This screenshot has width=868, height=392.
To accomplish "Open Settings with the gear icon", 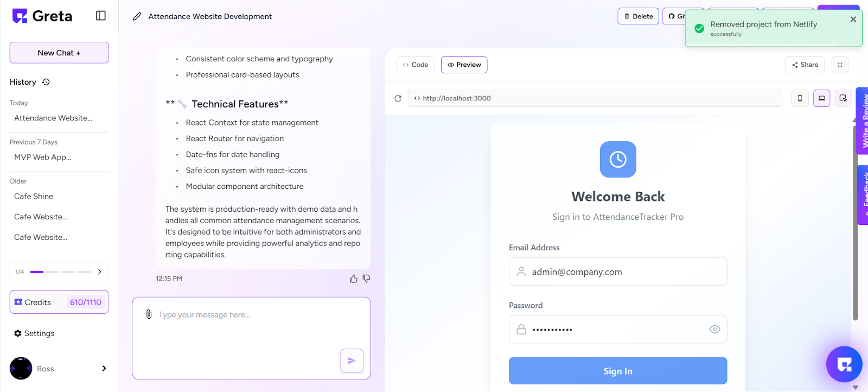I will coord(34,333).
